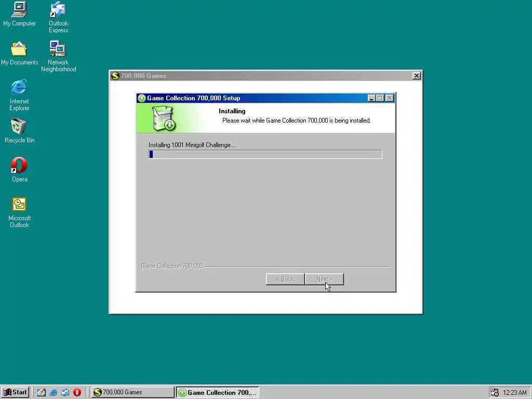Click the task scheduler tray icon
Screen dimensions: 532x399
[495, 392]
